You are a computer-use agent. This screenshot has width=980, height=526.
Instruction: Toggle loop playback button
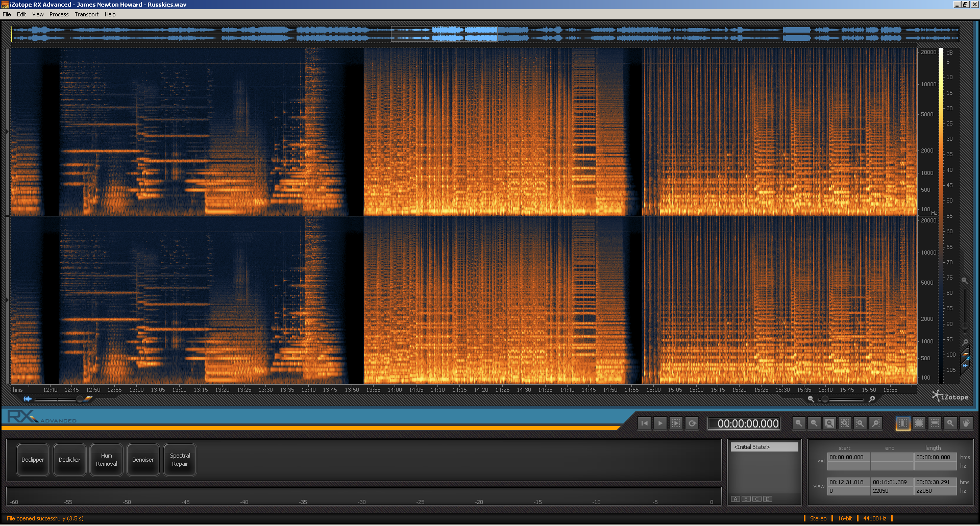[692, 423]
